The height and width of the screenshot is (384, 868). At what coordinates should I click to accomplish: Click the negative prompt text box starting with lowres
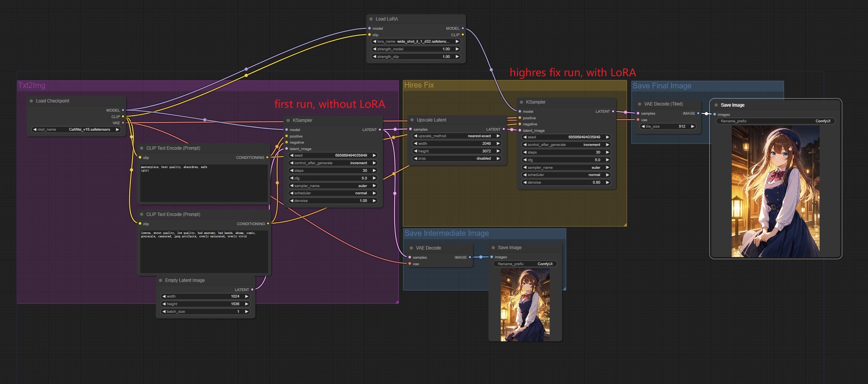point(204,251)
